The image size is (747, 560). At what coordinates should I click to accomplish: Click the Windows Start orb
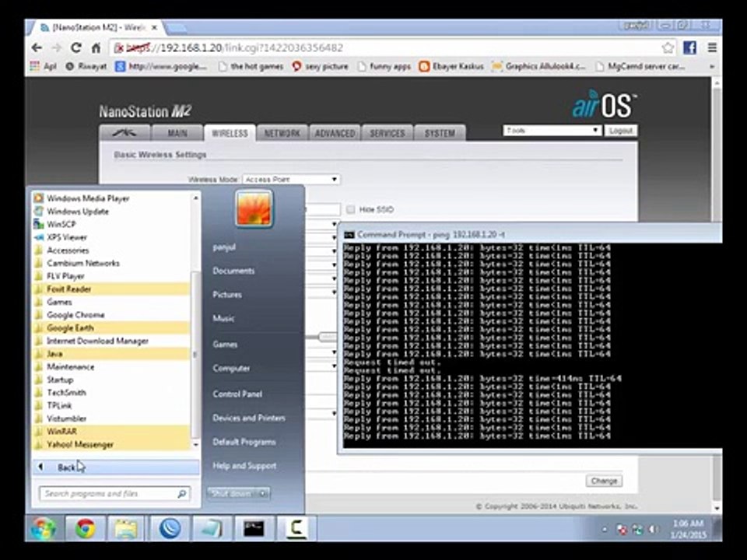click(44, 528)
